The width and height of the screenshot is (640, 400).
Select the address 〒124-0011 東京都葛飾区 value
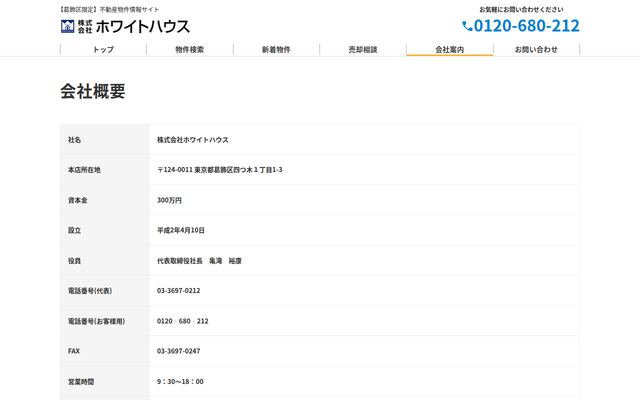(220, 170)
